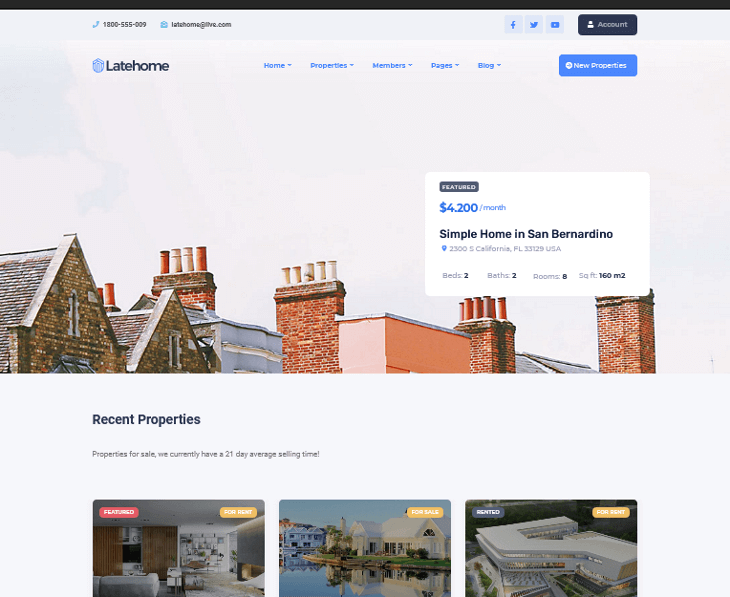Click the Latehome logo
This screenshot has height=597, width=730.
131,66
